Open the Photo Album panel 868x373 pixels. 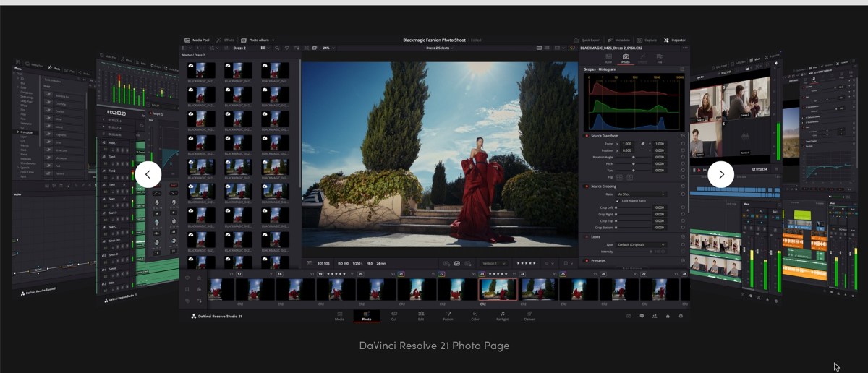point(258,40)
